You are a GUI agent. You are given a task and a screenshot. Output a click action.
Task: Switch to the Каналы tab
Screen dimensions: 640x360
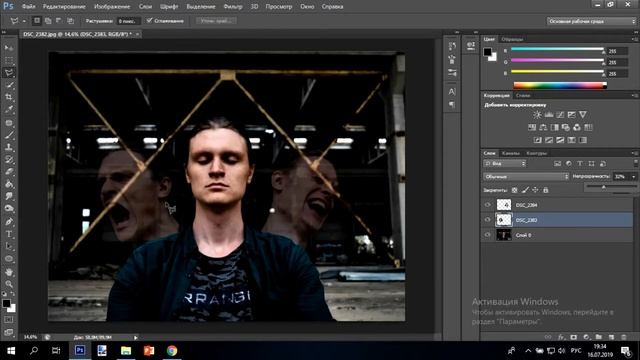(x=511, y=153)
